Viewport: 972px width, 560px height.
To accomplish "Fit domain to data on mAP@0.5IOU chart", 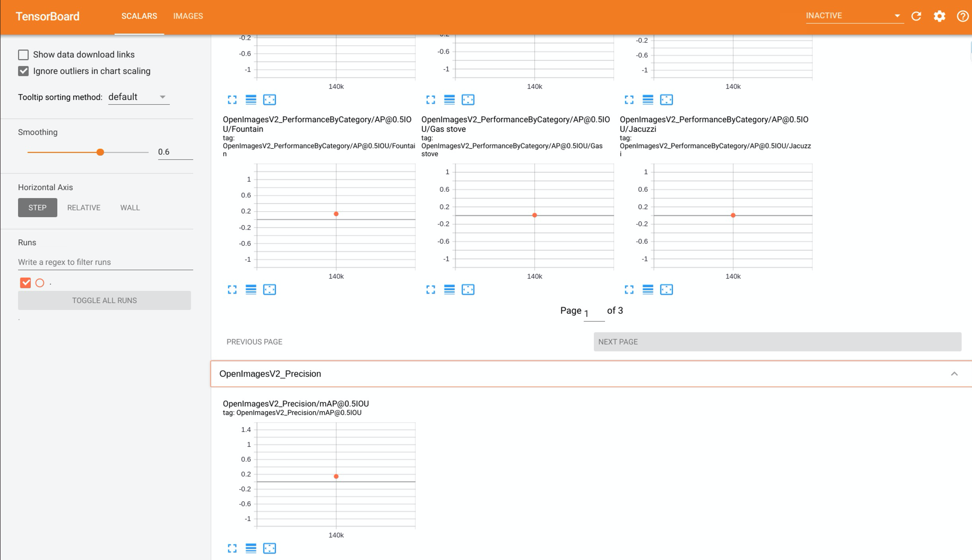I will (x=269, y=548).
